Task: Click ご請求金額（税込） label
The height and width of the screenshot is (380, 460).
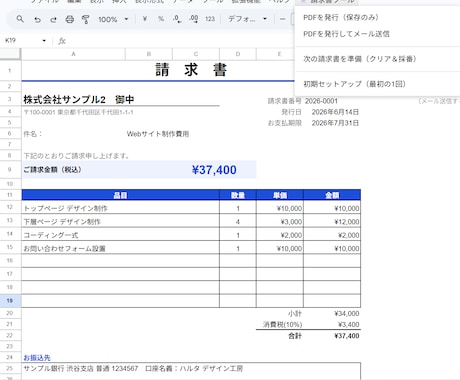Action: click(x=52, y=170)
